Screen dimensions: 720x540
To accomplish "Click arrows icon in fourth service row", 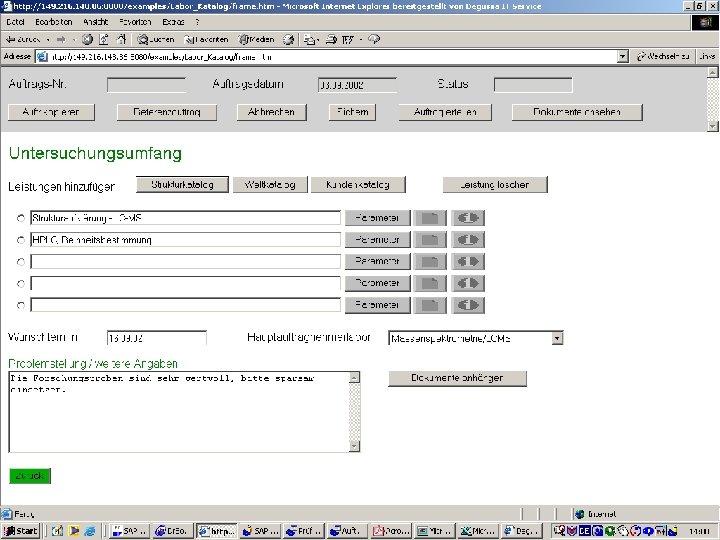I will click(468, 283).
